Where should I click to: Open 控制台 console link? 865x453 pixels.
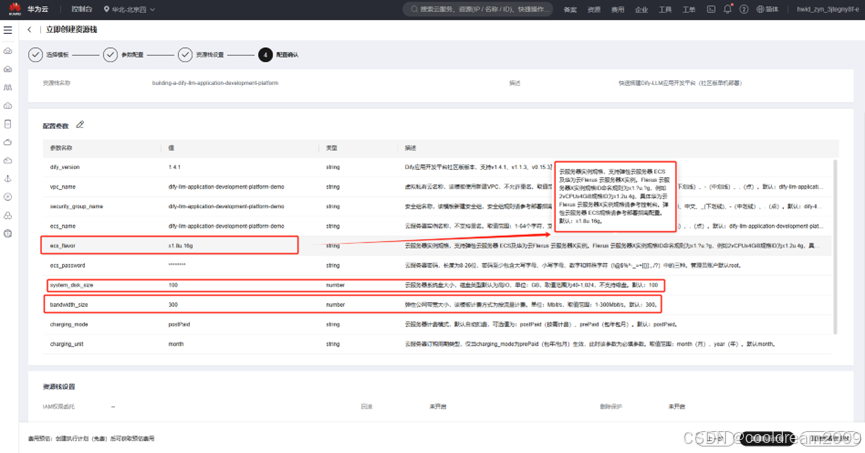click(82, 9)
